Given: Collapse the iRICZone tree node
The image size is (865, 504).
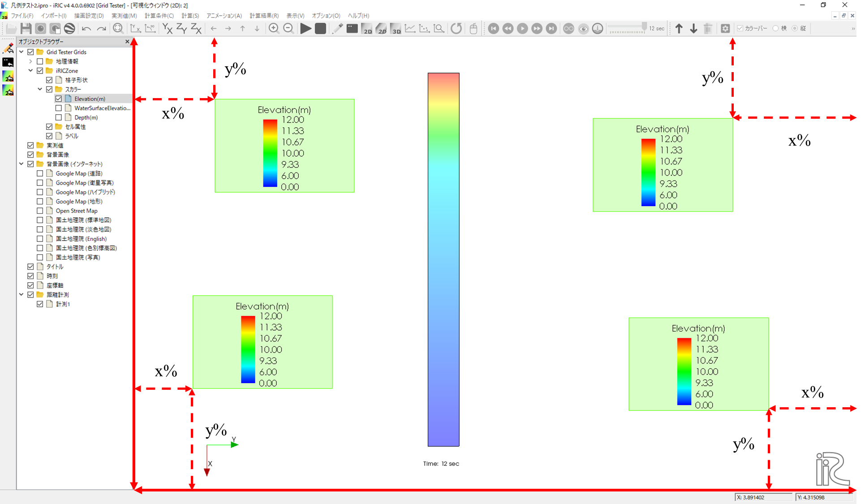Looking at the screenshot, I should point(30,70).
